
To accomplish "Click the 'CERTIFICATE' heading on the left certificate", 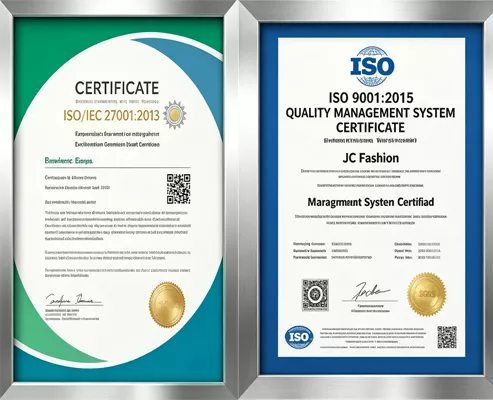I will point(117,88).
